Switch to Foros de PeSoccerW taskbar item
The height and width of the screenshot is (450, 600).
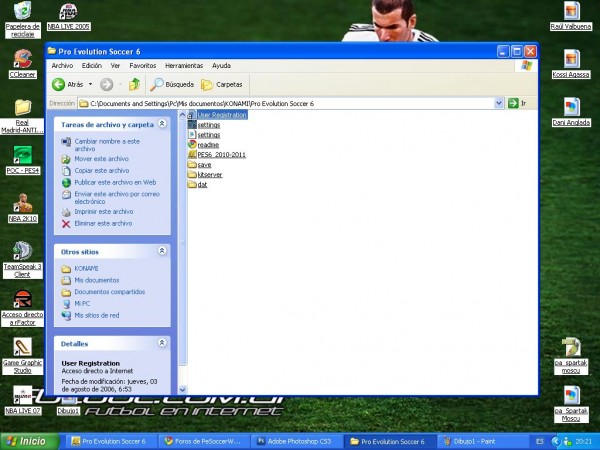(203, 441)
